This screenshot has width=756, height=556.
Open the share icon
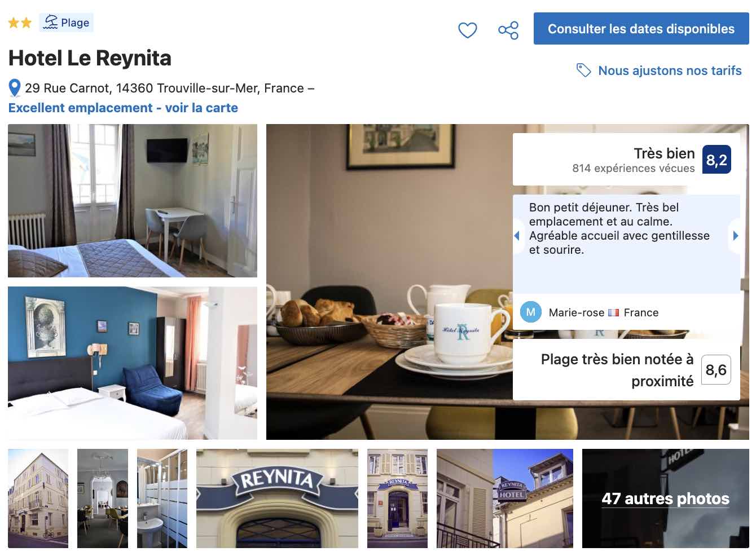[x=508, y=30]
